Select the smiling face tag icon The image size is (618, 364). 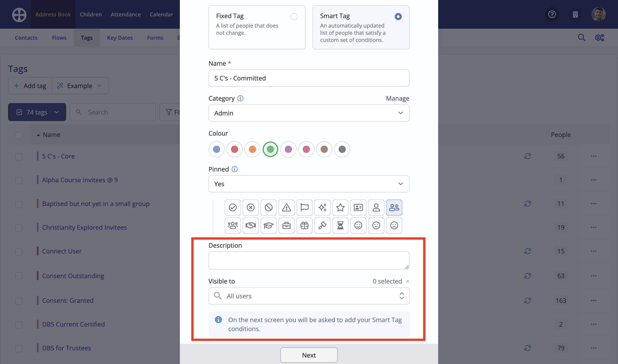358,225
